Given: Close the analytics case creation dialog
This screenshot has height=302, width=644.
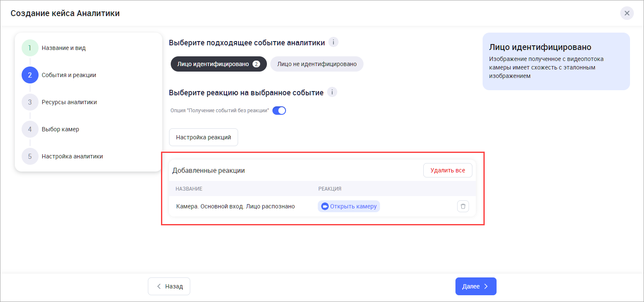Looking at the screenshot, I should 627,13.
